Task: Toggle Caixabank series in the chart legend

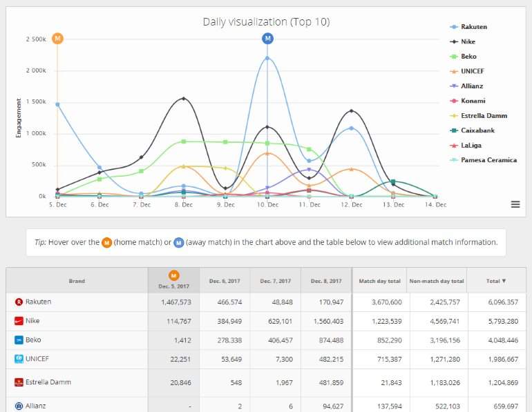Action: coord(473,130)
